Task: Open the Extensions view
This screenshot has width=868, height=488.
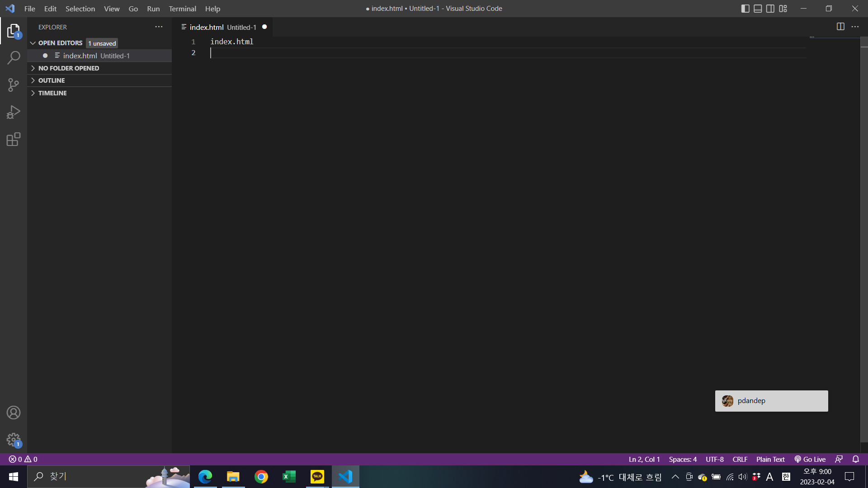Action: (14, 139)
